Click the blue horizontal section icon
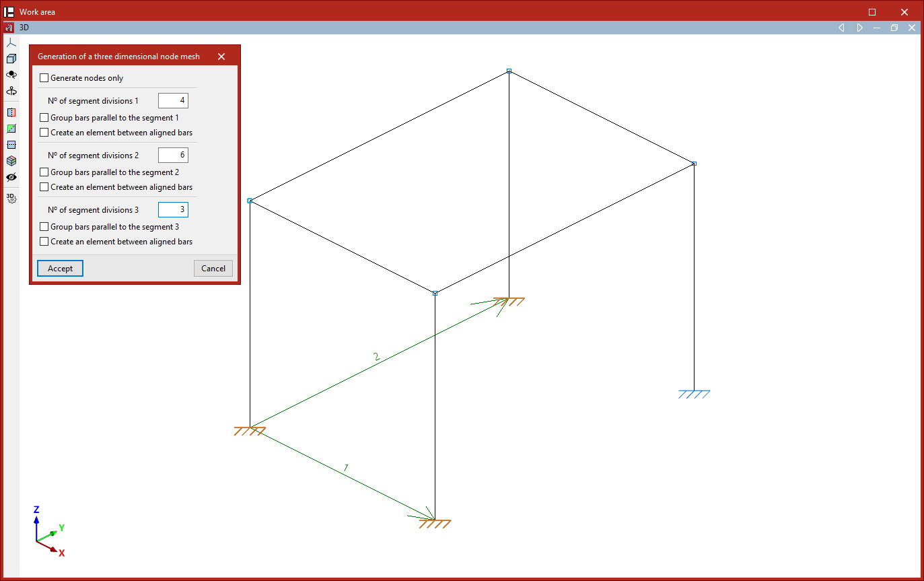This screenshot has height=581, width=924. [11, 145]
